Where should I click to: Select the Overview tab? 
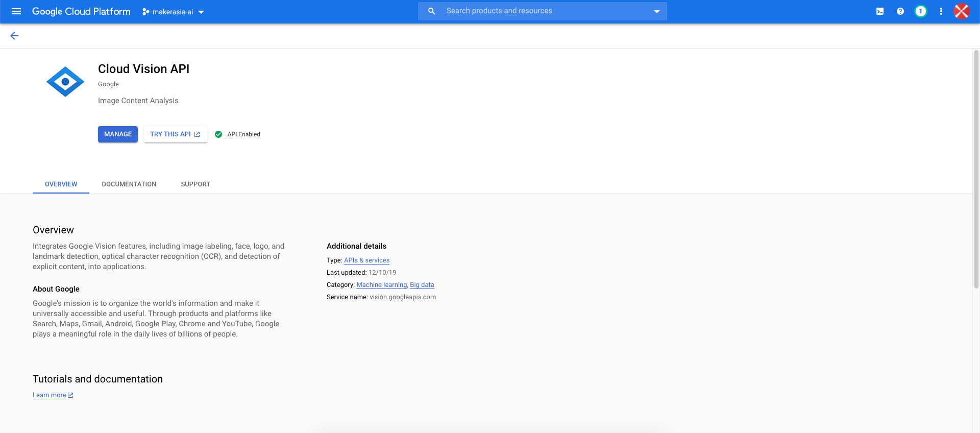(x=61, y=184)
